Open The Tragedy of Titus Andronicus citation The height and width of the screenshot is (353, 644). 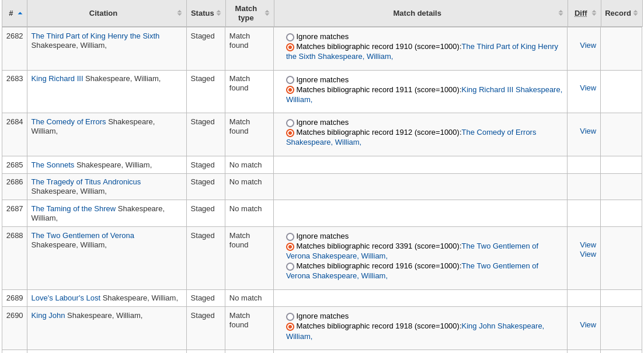click(x=86, y=181)
